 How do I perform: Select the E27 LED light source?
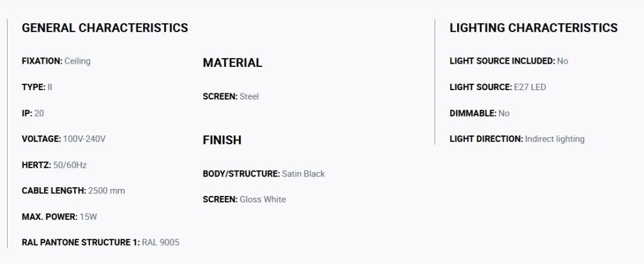click(x=530, y=87)
